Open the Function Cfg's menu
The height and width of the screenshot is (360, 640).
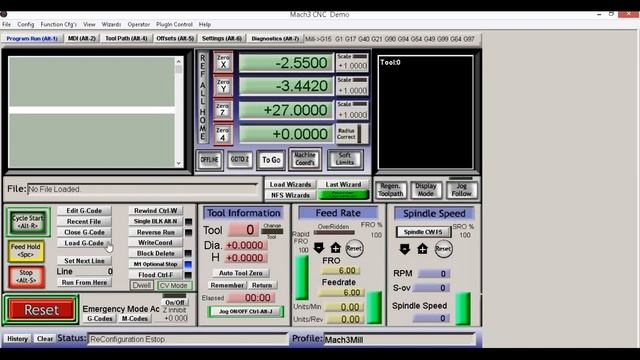click(x=59, y=24)
